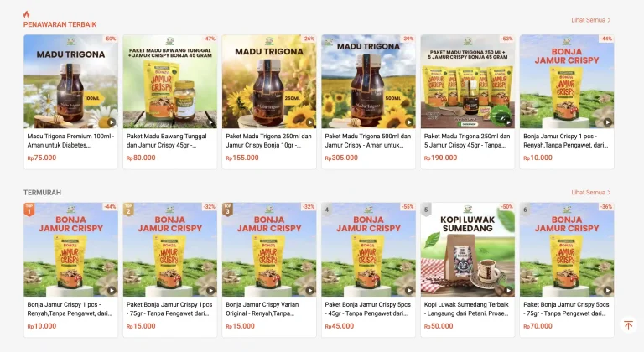The image size is (644, 352).
Task: Click the Rp305.000 price label
Action: coord(341,158)
